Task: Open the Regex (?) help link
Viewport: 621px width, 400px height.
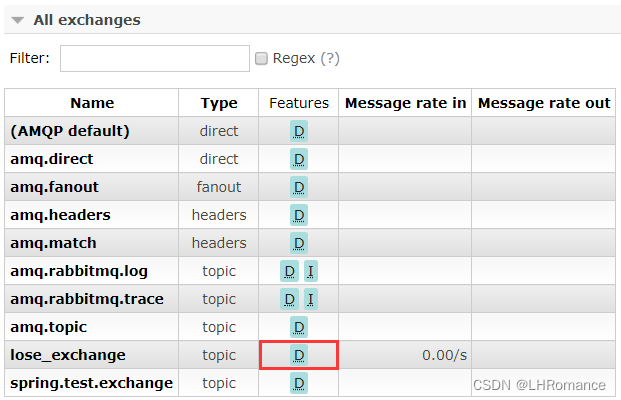Action: pos(330,58)
